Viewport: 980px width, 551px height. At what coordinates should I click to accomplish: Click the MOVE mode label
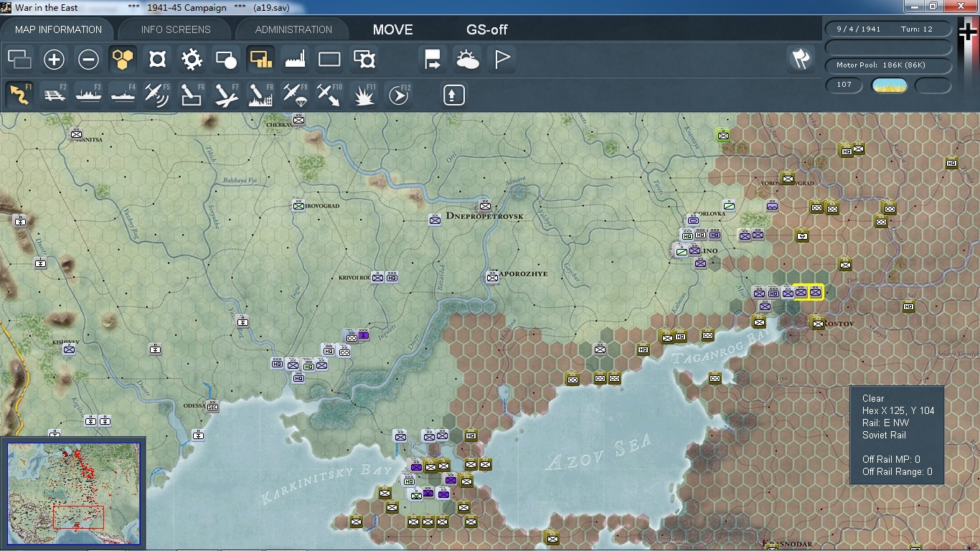point(393,29)
